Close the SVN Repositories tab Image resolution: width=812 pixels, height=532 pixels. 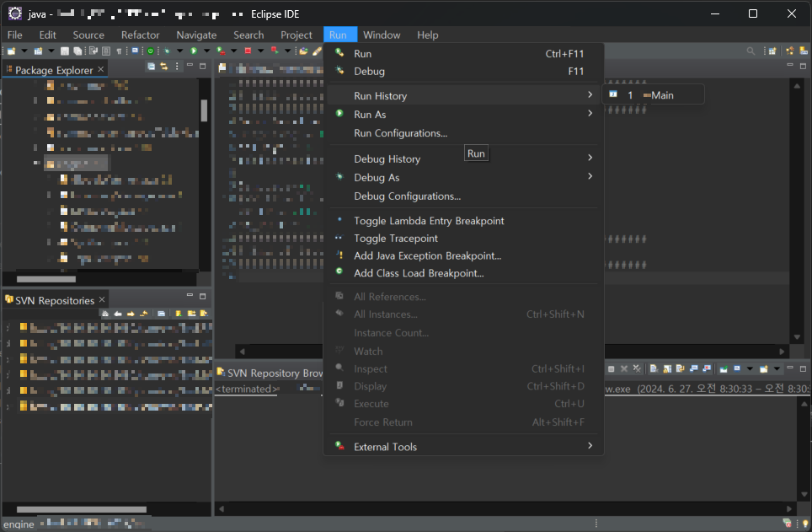coord(102,299)
